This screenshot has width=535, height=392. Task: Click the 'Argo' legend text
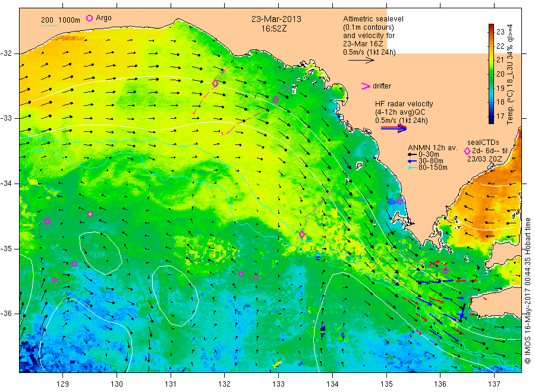(x=103, y=18)
